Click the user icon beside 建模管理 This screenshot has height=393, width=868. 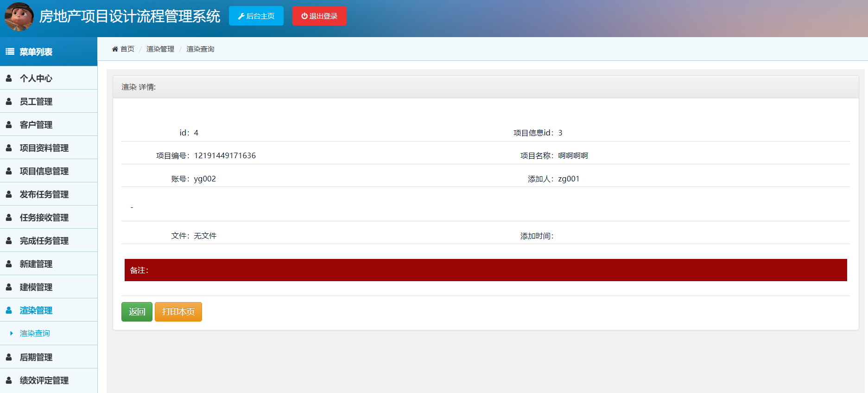9,287
